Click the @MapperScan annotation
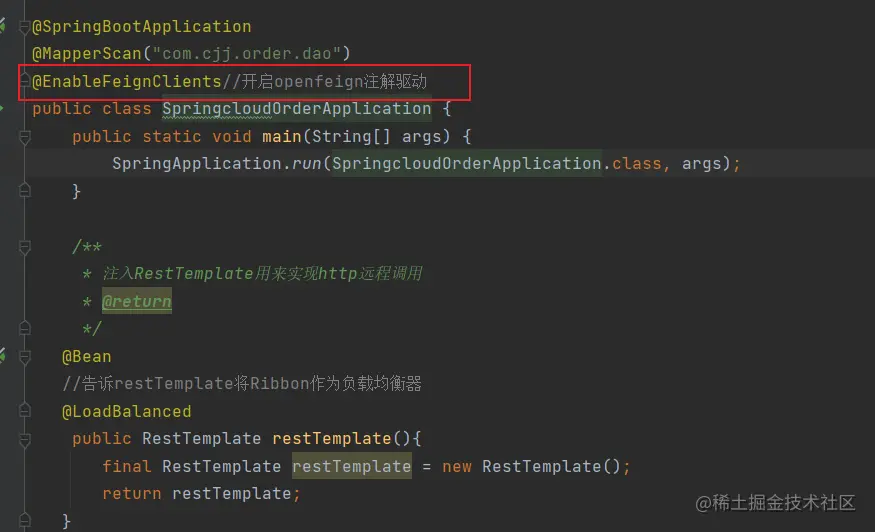Screen dimensions: 875x532 pos(86,54)
